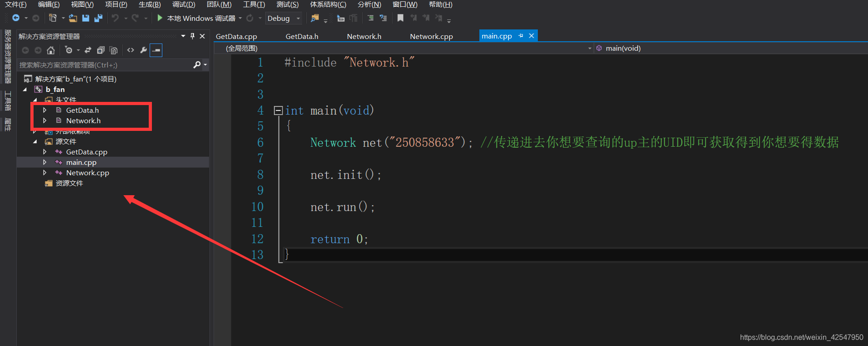Show all files in Solution Explorer

[x=113, y=50]
